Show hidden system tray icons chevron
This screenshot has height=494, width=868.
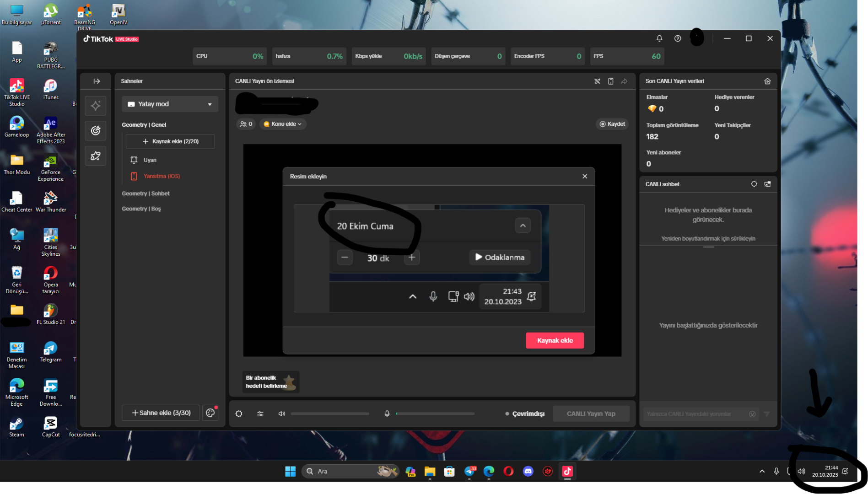762,471
